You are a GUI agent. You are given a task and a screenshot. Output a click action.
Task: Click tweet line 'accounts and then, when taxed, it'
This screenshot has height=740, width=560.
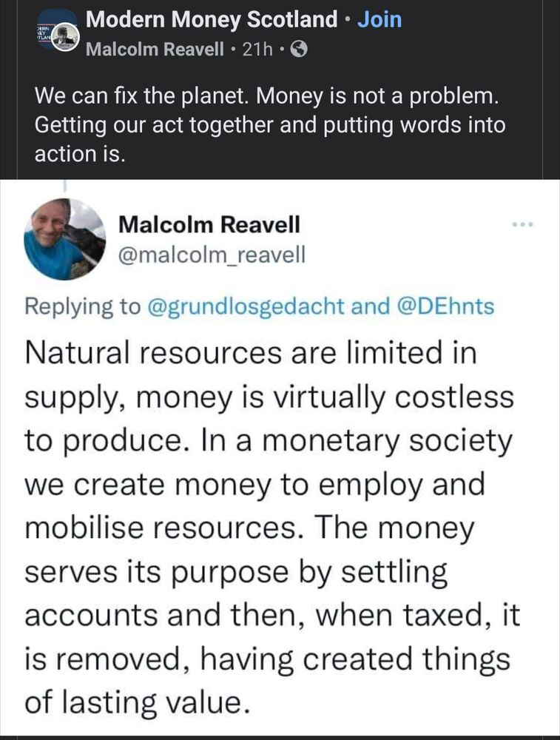(x=273, y=616)
